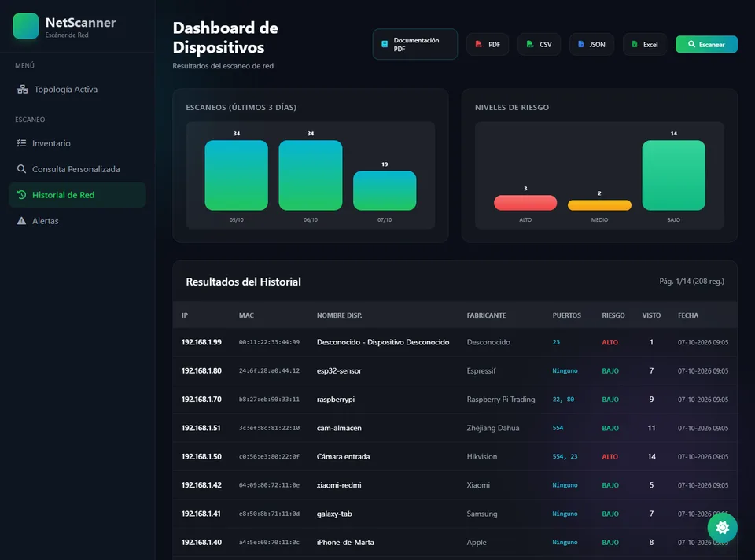Viewport: 755px width, 560px height.
Task: Click the green CSV file icon
Action: (529, 44)
